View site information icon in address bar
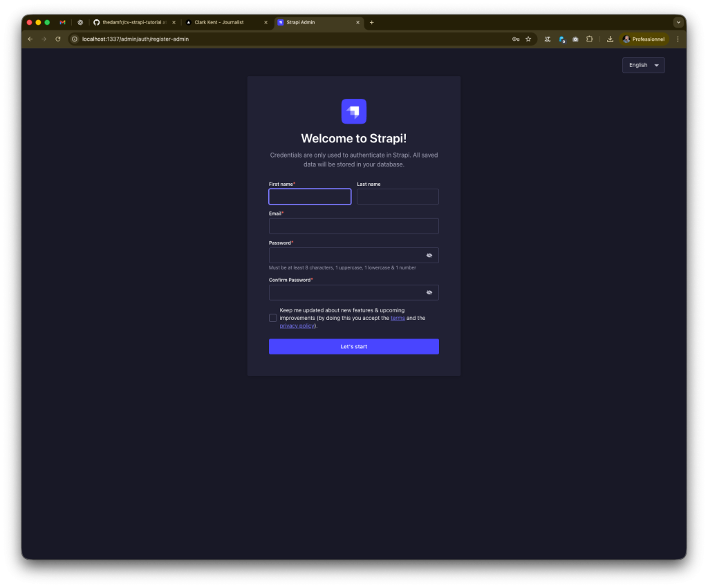708x588 pixels. (x=75, y=39)
